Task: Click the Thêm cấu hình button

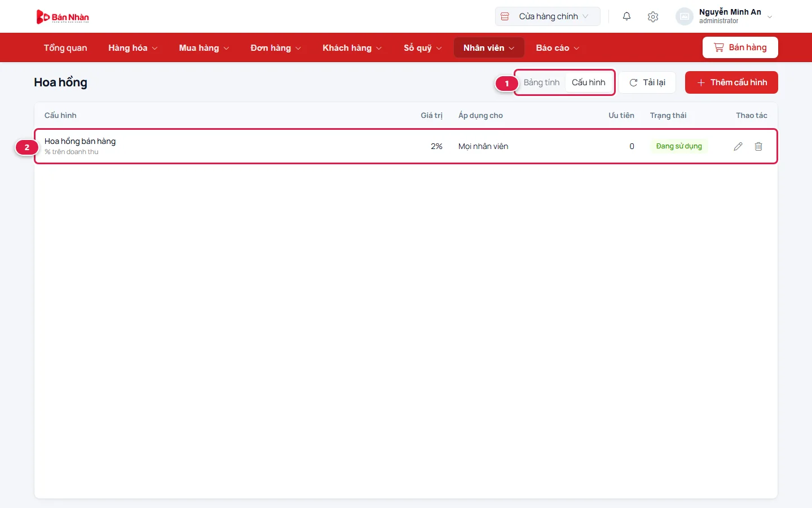Action: coord(731,82)
